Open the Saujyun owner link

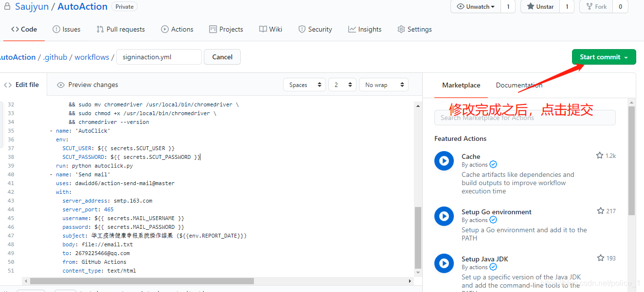[32, 7]
